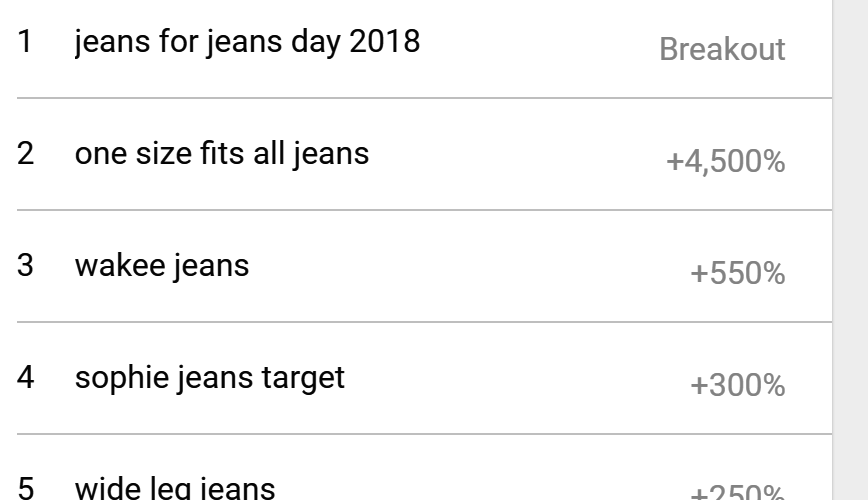This screenshot has width=868, height=500.
Task: Click blank space between sophie jeans target and +300%
Action: 520,380
